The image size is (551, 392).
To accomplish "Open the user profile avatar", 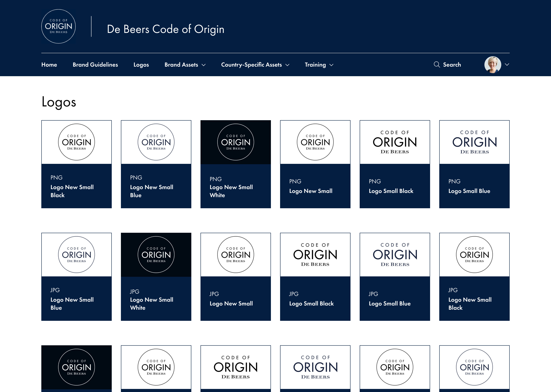I will [x=493, y=65].
